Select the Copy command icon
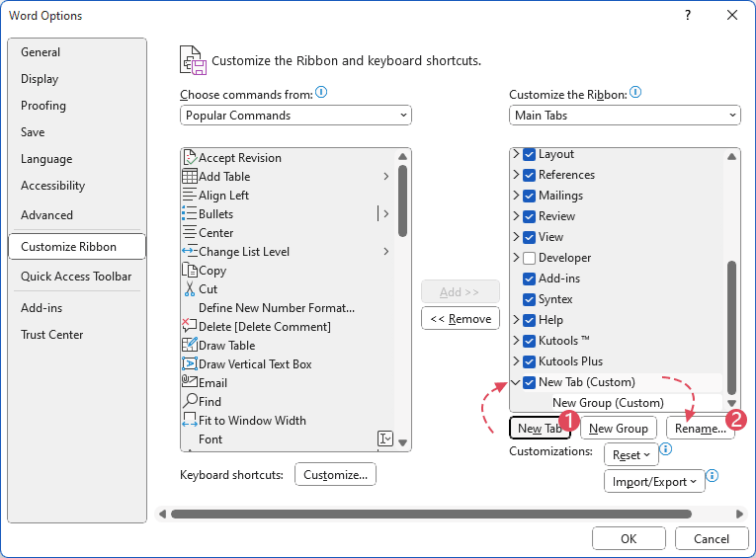This screenshot has width=756, height=558. point(190,271)
